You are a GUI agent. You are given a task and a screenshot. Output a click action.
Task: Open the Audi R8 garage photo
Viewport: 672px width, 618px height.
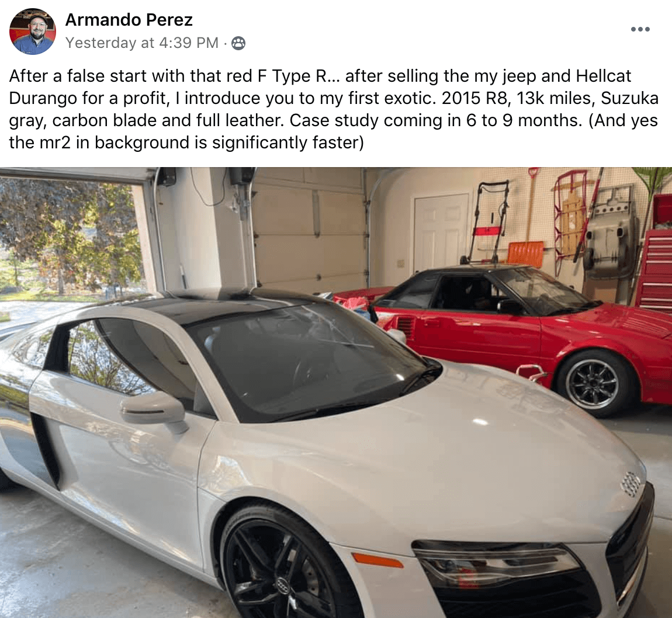click(x=336, y=393)
